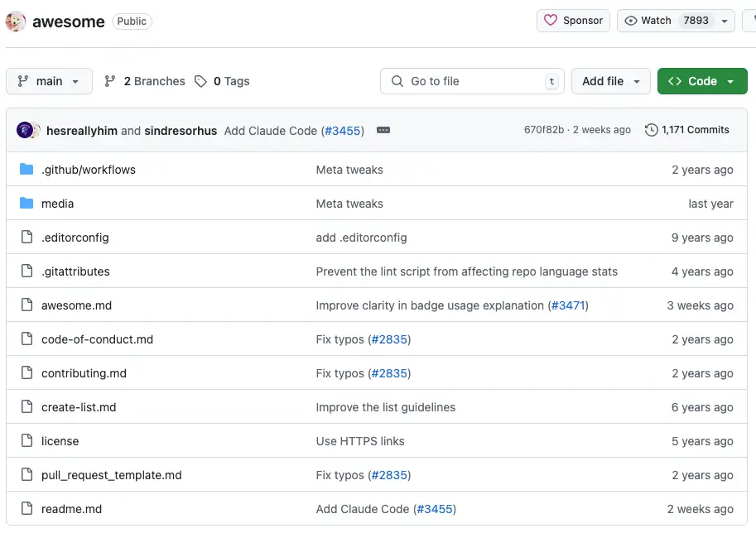Click the branch icon beside 2 Branches
Viewport: 756px width, 533px height.
[x=110, y=81]
